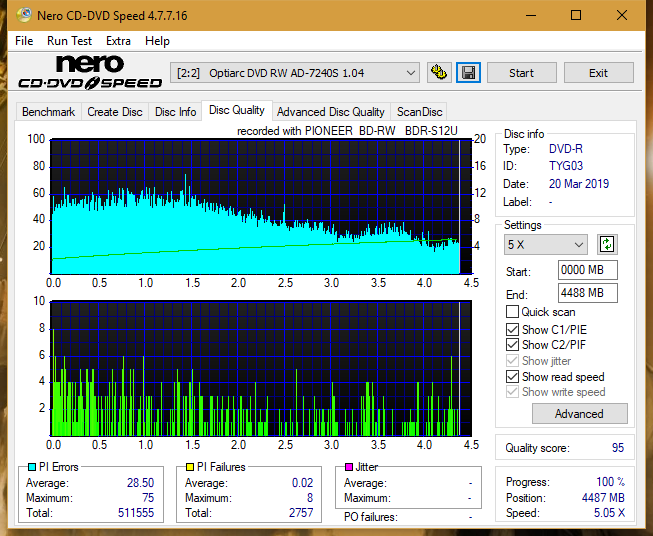Click the Advanced settings button
Screen dimensions: 653x536
579,414
